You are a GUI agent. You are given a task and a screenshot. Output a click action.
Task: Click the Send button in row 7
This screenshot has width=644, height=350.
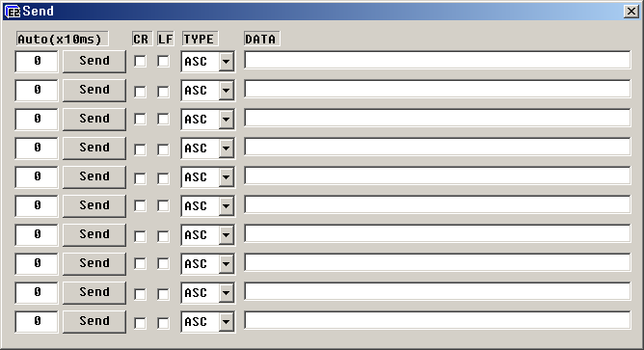coord(94,235)
